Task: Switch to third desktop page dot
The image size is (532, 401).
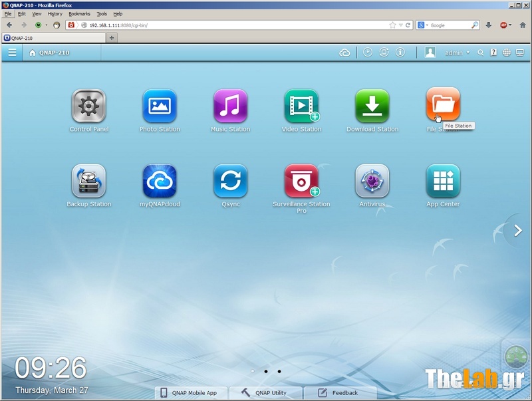Action: click(279, 372)
